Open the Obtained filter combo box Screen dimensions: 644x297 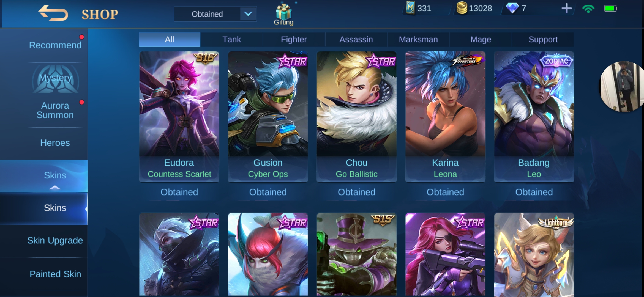pyautogui.click(x=215, y=14)
